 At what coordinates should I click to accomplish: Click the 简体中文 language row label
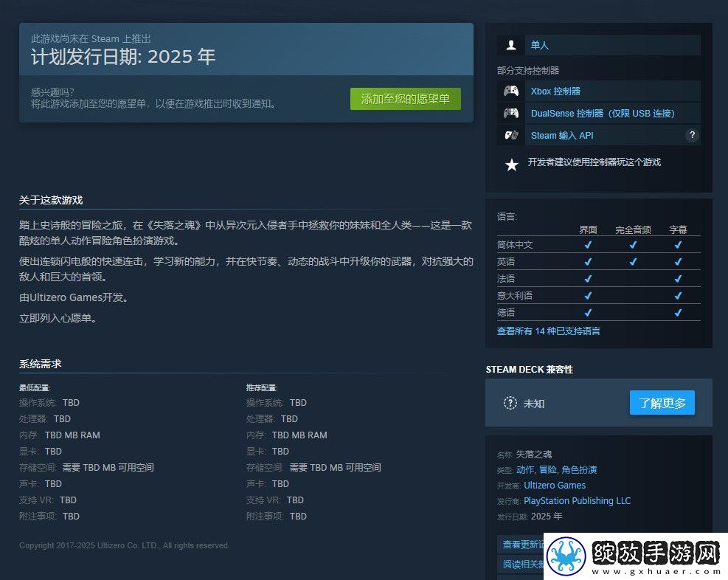[x=514, y=245]
